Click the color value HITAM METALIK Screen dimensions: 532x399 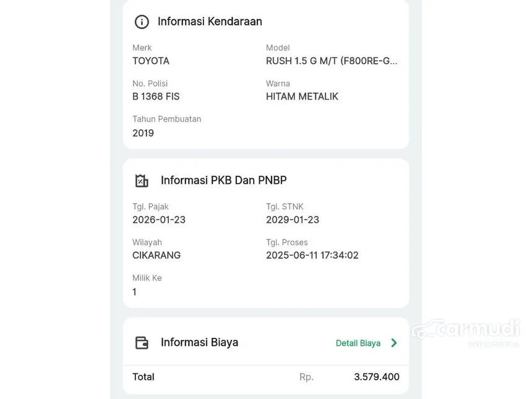coord(302,97)
